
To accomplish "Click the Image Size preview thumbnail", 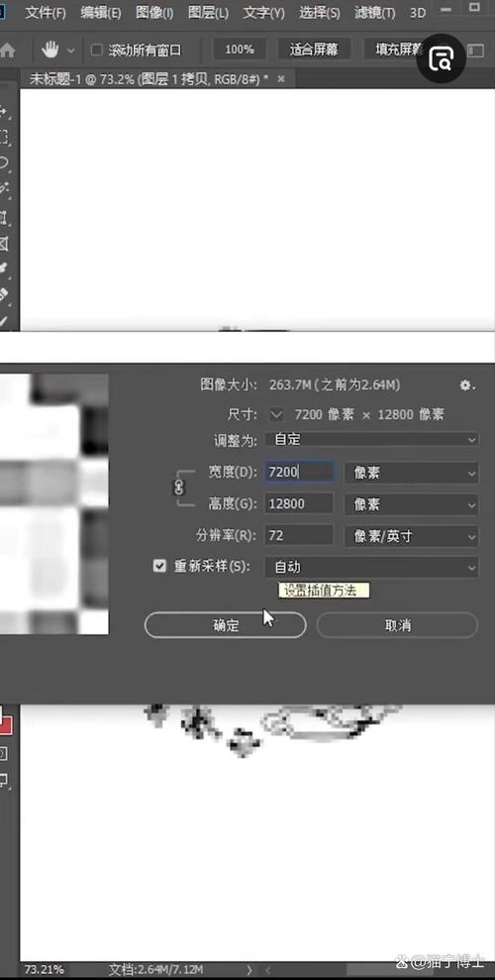I will point(54,503).
